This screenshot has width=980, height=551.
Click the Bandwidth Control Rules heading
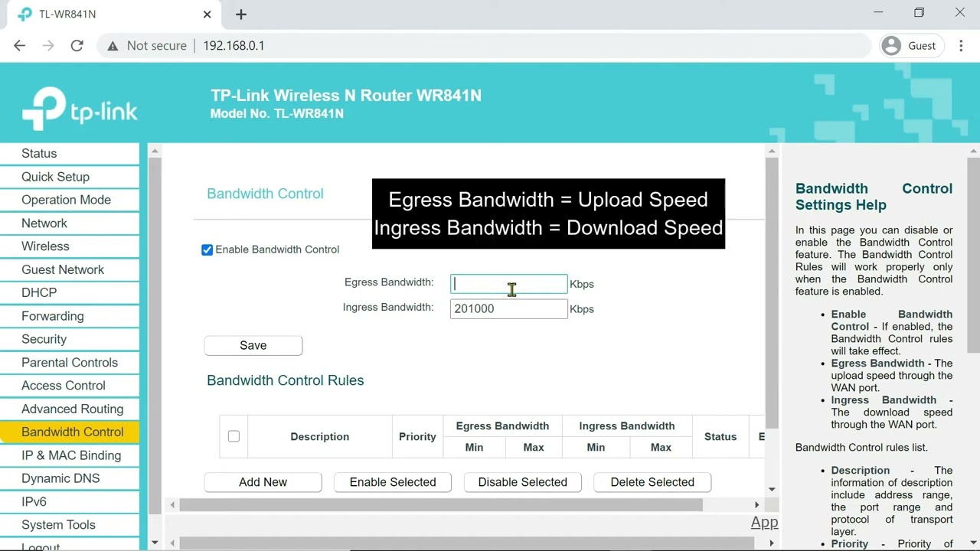(285, 380)
